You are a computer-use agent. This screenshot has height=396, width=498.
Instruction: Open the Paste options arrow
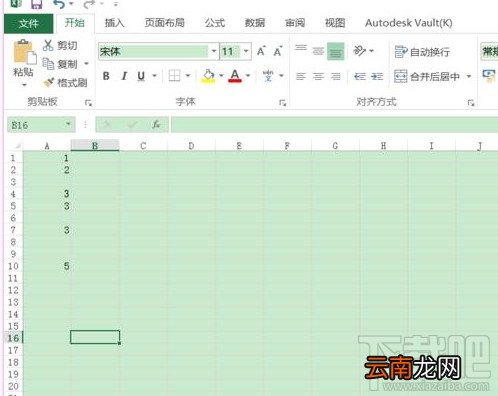pyautogui.click(x=24, y=85)
